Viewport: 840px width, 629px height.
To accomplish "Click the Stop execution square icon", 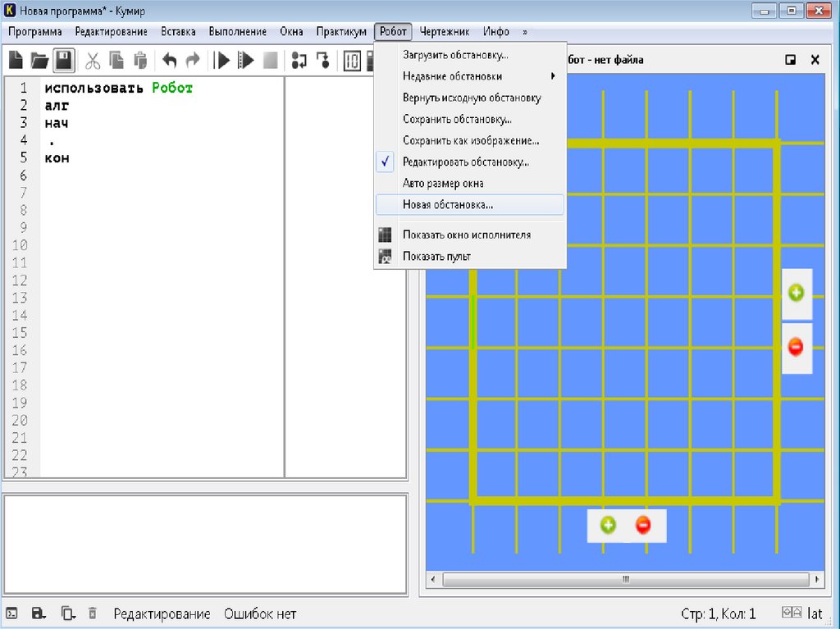I will tap(271, 60).
